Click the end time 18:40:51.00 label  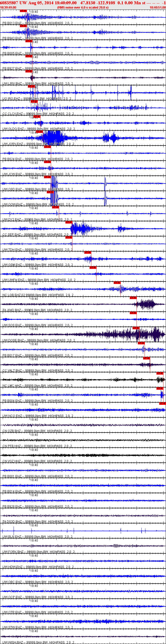pos(158,8)
